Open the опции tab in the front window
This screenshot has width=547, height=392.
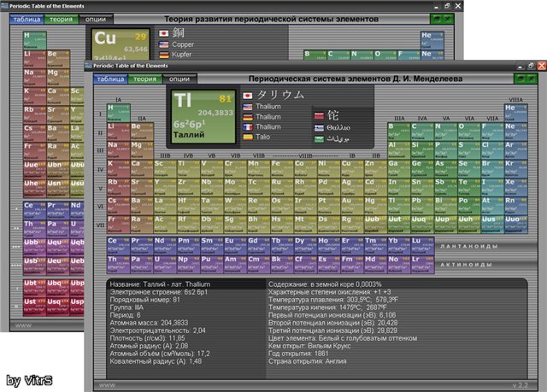coord(179,79)
